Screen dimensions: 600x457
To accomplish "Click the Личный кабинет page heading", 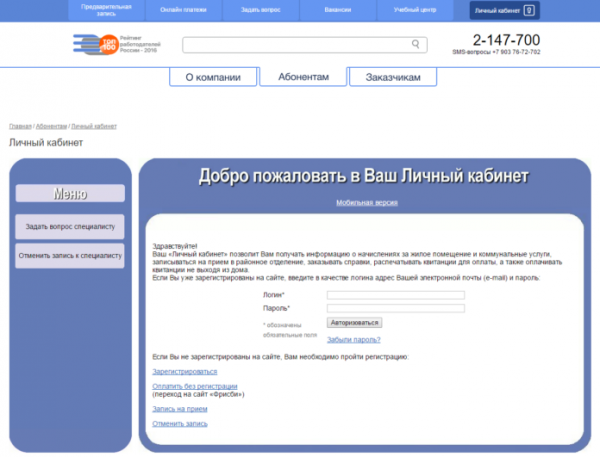I will point(46,143).
